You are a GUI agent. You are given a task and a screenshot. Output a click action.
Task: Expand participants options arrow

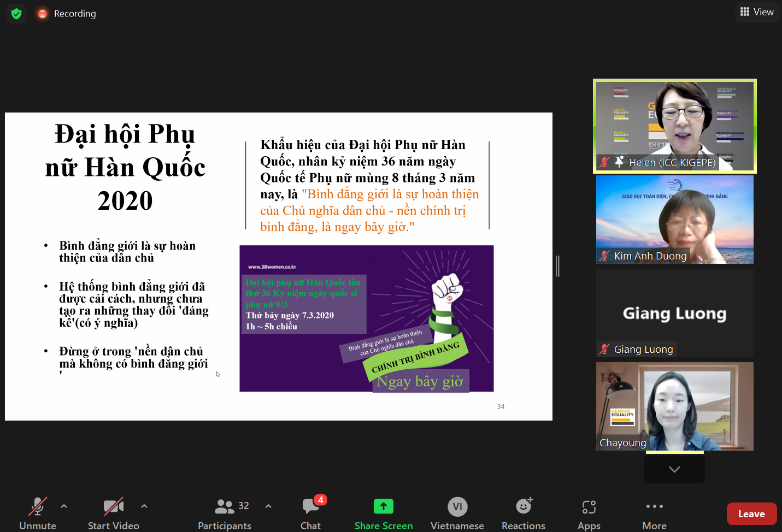(x=268, y=506)
